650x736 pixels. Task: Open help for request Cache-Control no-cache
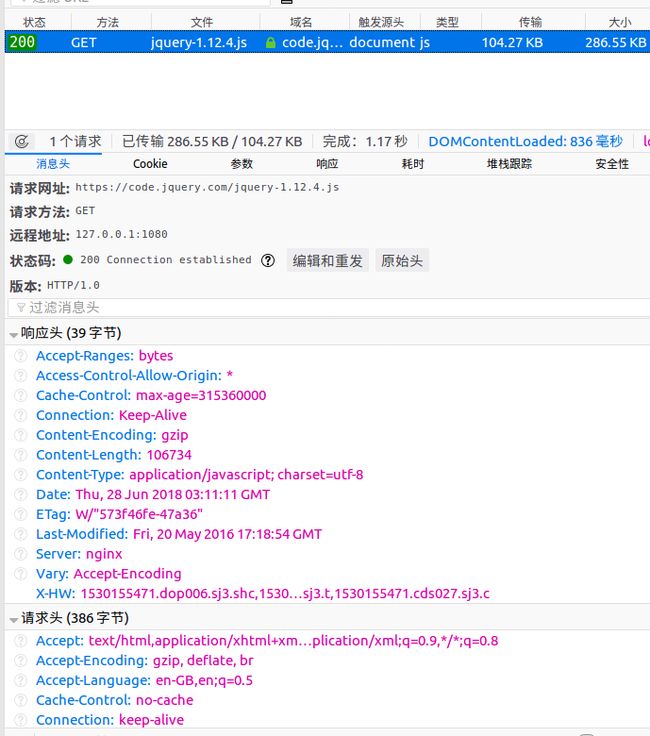21,700
